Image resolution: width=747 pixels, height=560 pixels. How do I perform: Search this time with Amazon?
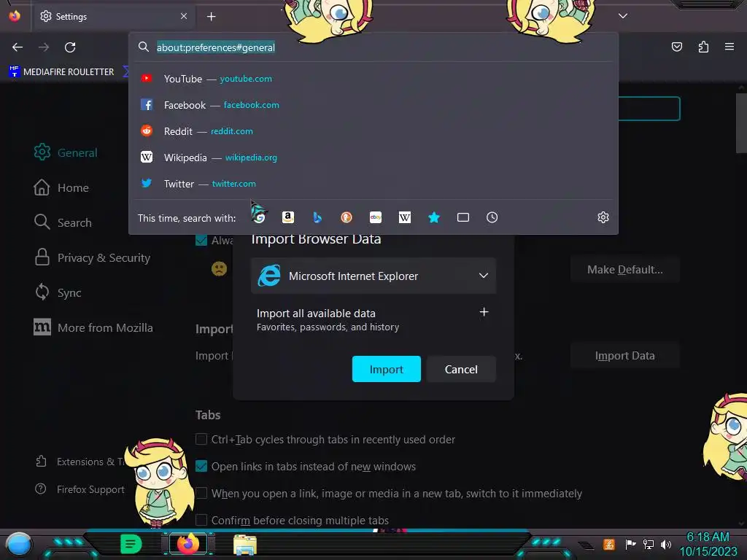(x=287, y=217)
